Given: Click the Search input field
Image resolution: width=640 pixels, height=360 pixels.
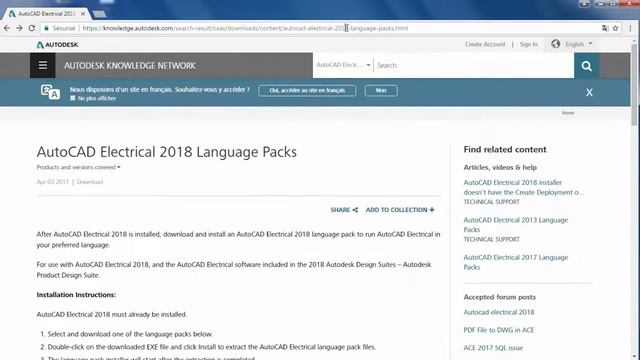Looking at the screenshot, I should 473,65.
